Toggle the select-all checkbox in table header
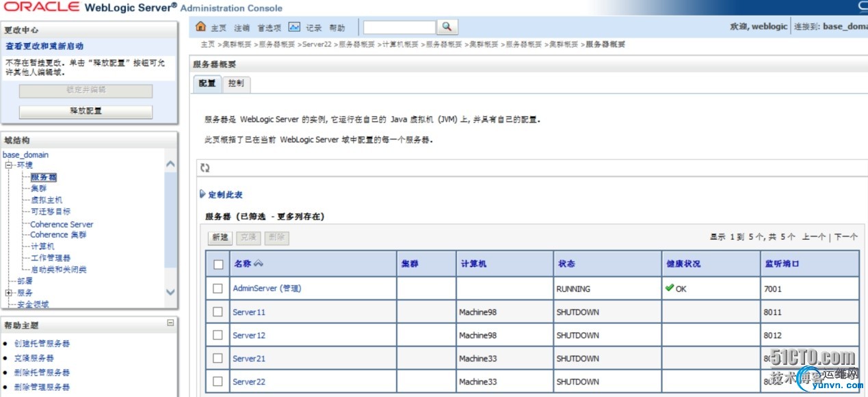This screenshot has width=868, height=397. 218,264
